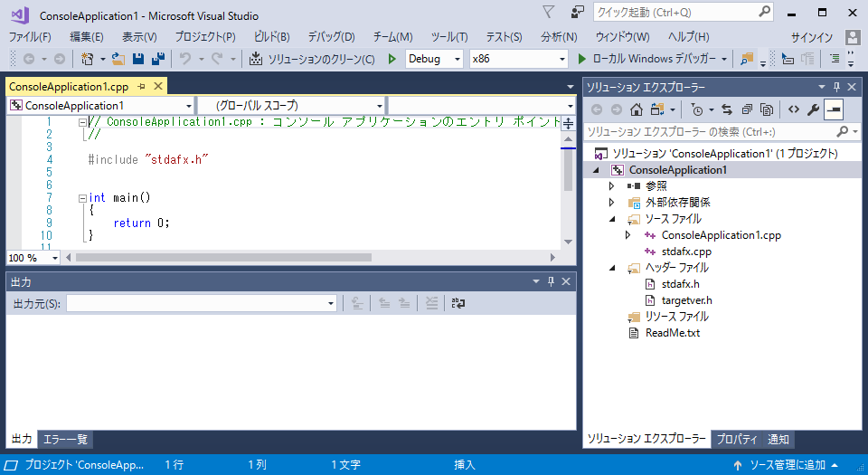Screen dimensions: 868x475
Task: Start the ローカル Windows デバッガー
Action: click(x=646, y=59)
